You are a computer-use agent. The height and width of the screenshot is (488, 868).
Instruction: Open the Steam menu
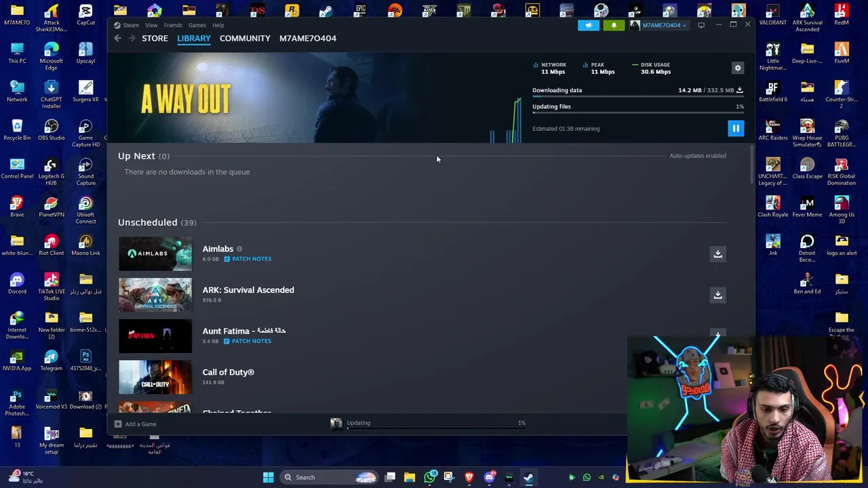[x=127, y=25]
